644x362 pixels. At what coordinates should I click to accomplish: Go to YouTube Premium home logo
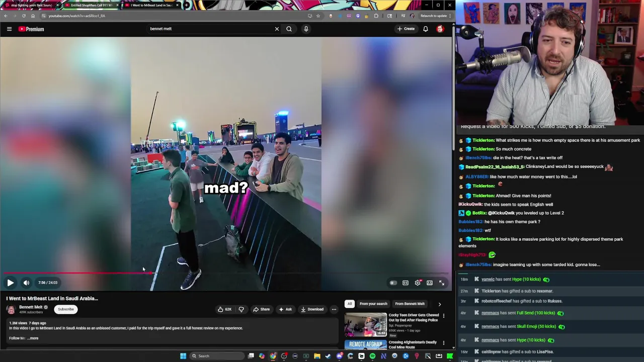pos(31,29)
